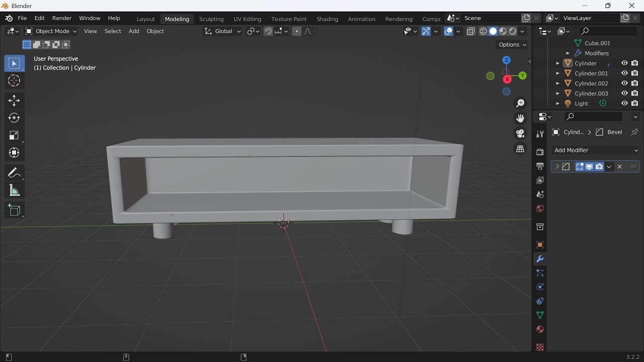Select the Measure tool

pos(14,191)
